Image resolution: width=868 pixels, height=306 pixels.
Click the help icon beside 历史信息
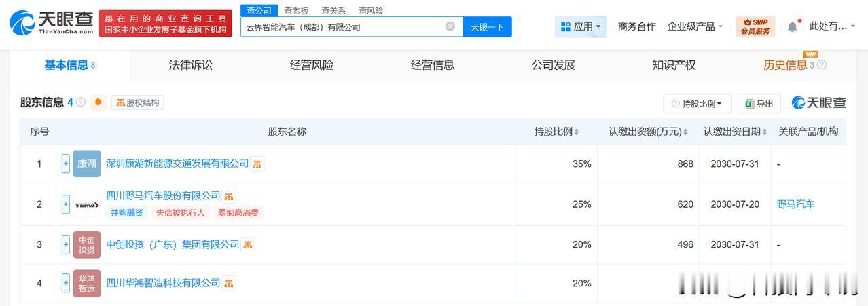pyautogui.click(x=822, y=65)
